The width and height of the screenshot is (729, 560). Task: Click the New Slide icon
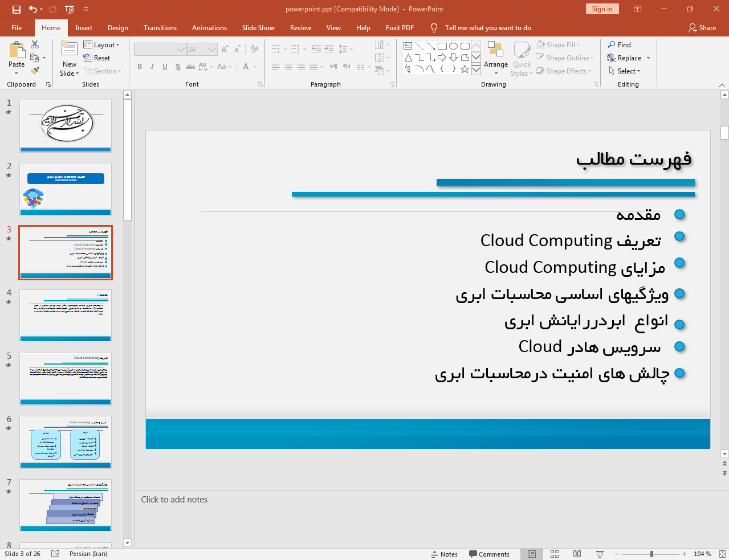(x=69, y=50)
